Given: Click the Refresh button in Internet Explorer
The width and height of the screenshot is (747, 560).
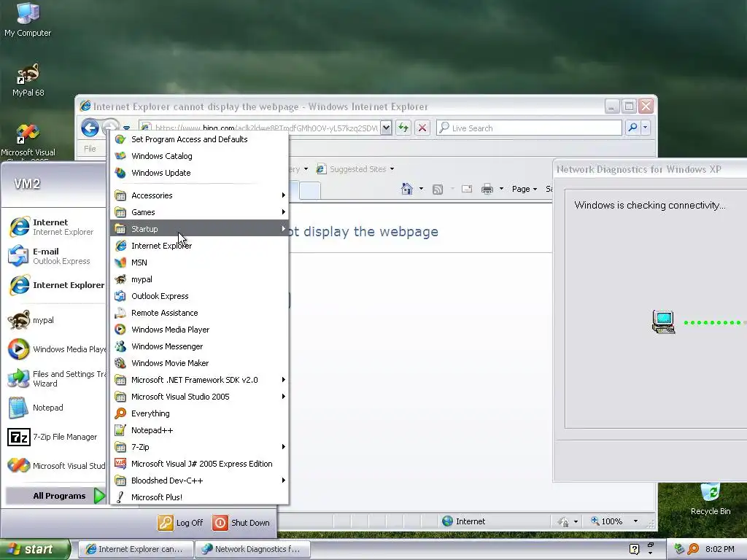Looking at the screenshot, I should [x=403, y=128].
